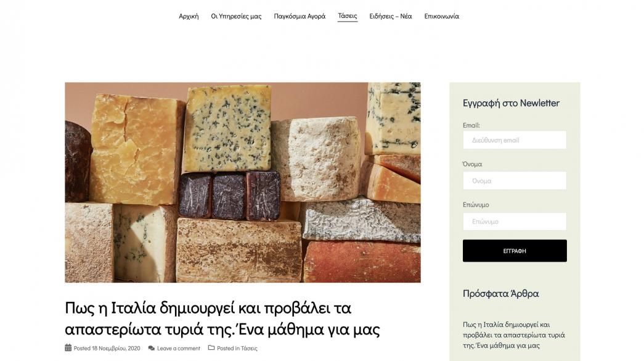Open the Τάσεις category link under title
Screen dimensions: 644x361
(249, 348)
